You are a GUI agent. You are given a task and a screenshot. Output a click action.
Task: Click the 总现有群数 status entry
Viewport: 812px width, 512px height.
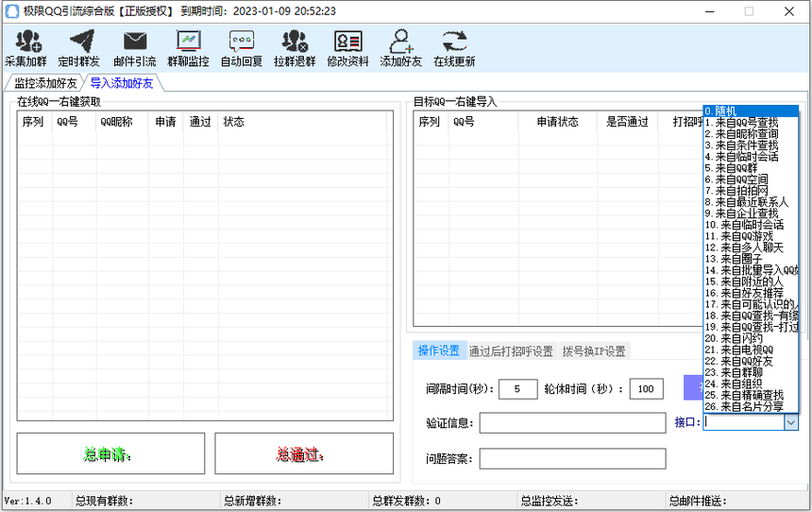pos(104,501)
